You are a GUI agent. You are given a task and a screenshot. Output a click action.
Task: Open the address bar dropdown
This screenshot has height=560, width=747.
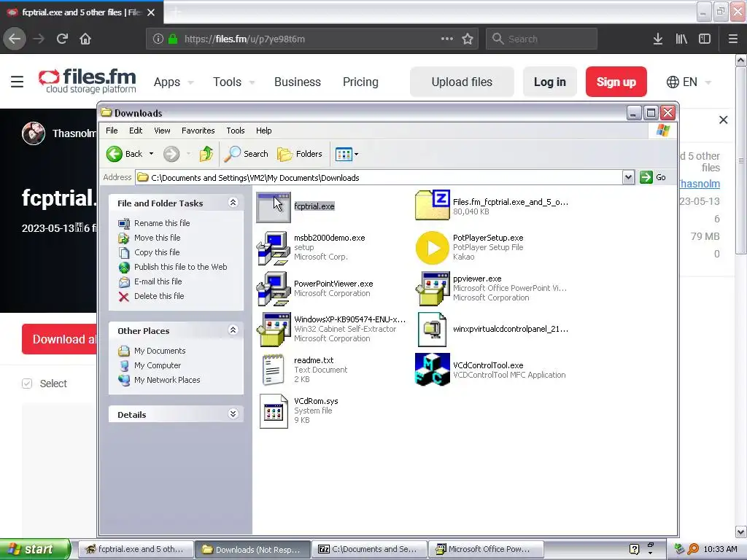(x=628, y=178)
